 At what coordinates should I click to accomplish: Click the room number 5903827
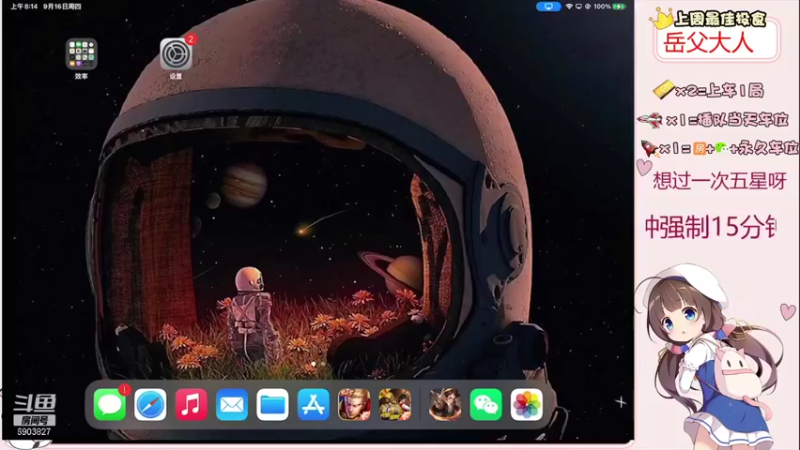pyautogui.click(x=34, y=432)
